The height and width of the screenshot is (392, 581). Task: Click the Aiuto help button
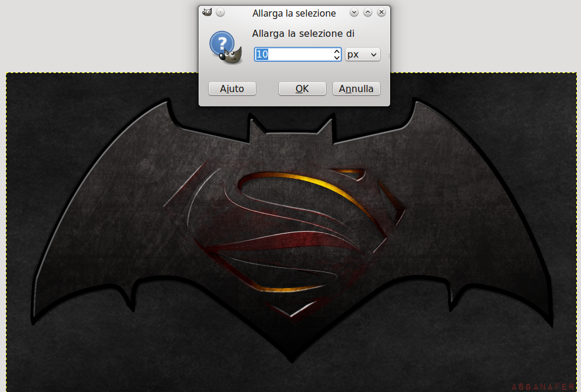point(232,88)
